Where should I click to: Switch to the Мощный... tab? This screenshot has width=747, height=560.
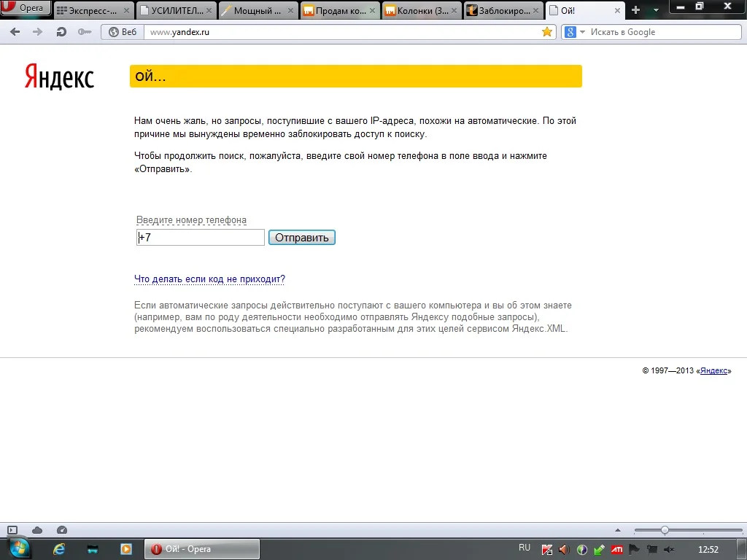pos(258,10)
